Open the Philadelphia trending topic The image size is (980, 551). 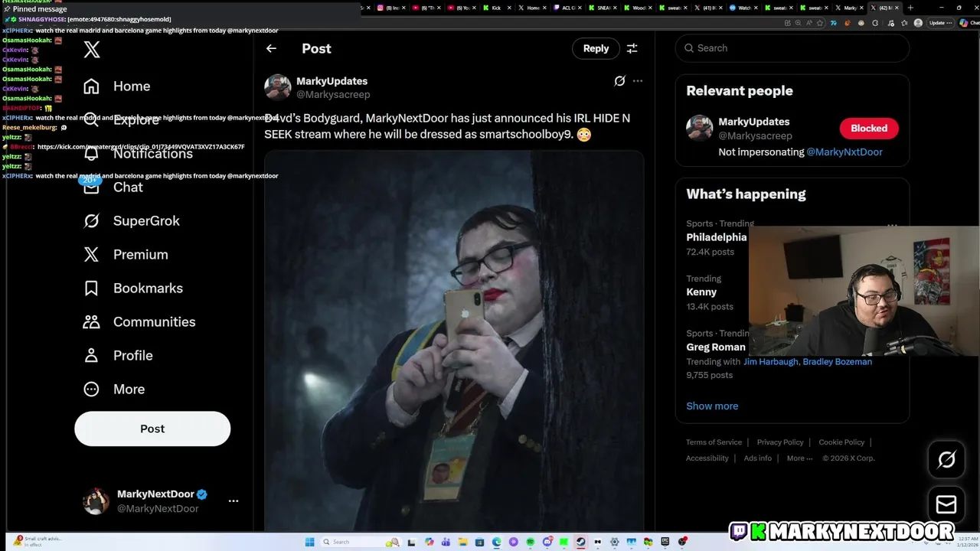[717, 237]
